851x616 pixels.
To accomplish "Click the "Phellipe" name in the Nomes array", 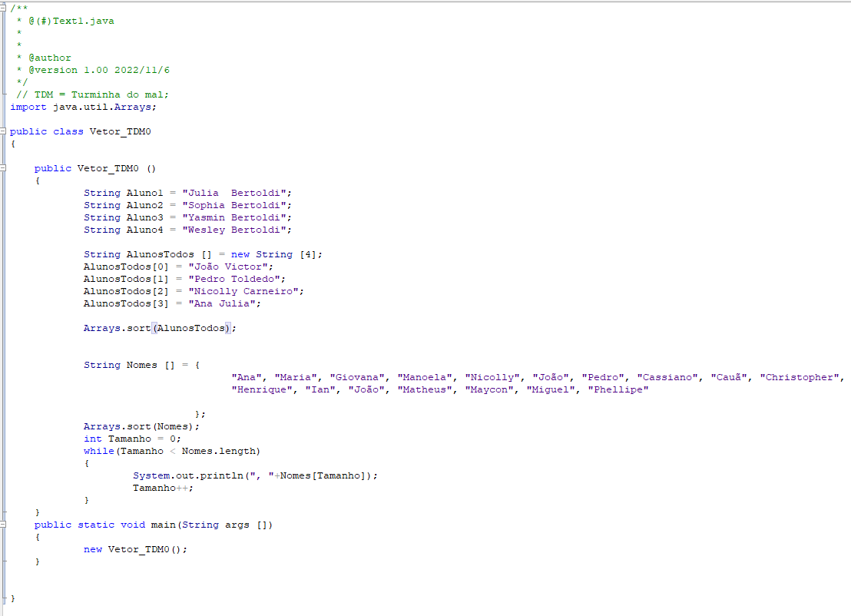I will coord(618,389).
